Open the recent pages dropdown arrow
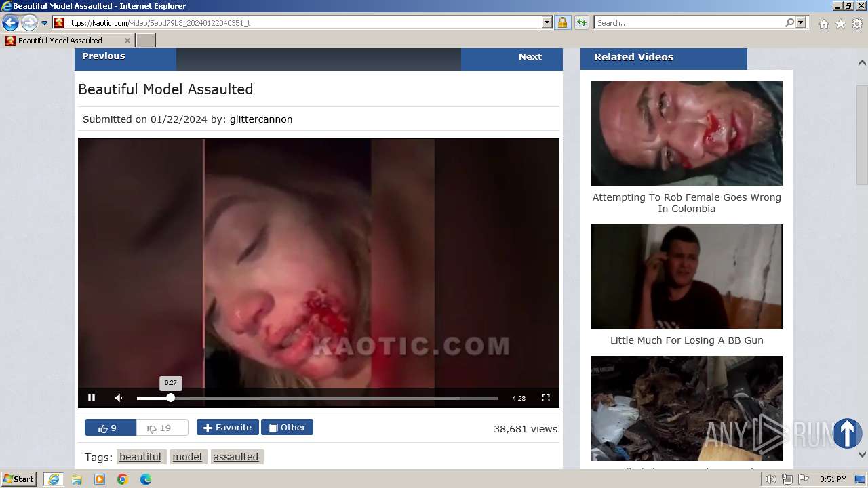The height and width of the screenshot is (488, 868). click(x=45, y=23)
